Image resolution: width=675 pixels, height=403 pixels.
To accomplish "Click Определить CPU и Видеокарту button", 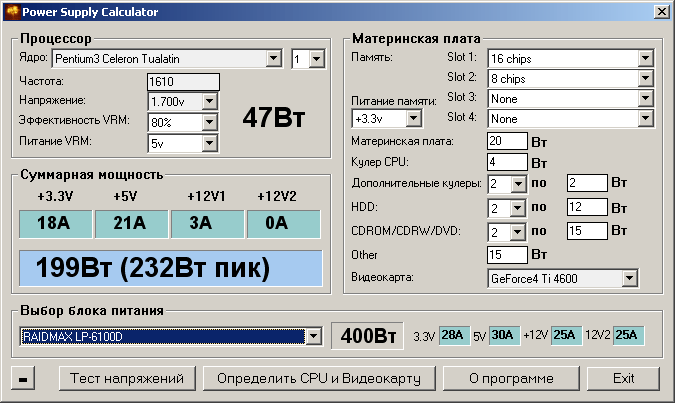I will tap(319, 378).
